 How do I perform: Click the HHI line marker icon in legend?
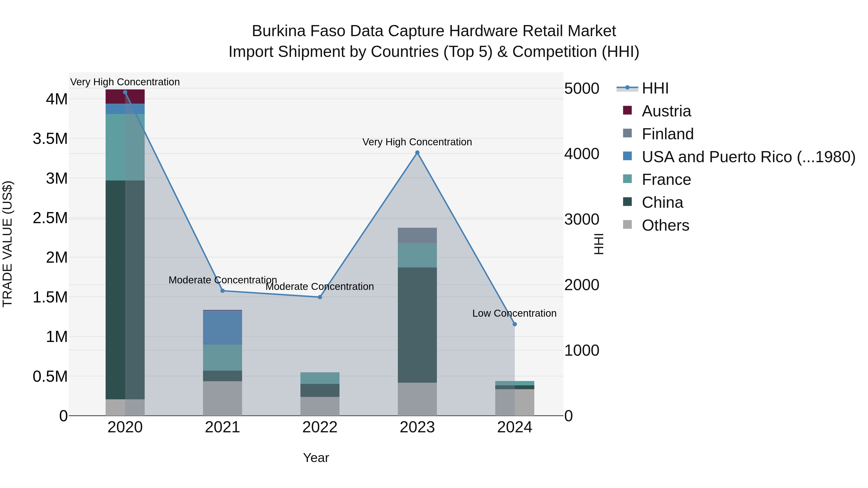pos(627,87)
